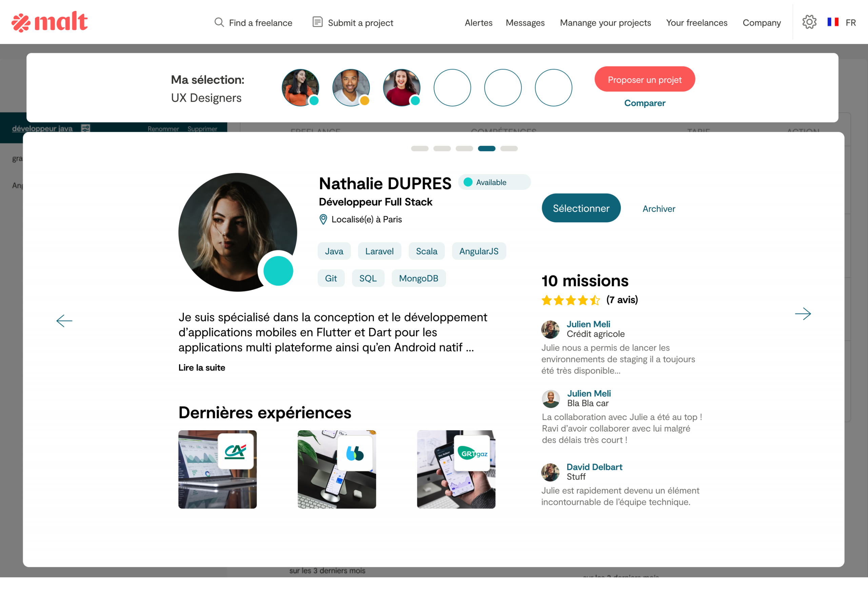Go to previous freelancer with left arrow
Image resolution: width=868 pixels, height=596 pixels.
tap(64, 321)
